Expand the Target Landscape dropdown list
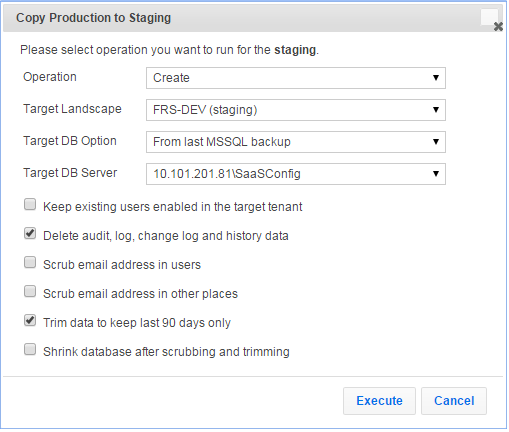The image size is (509, 432). (x=296, y=110)
